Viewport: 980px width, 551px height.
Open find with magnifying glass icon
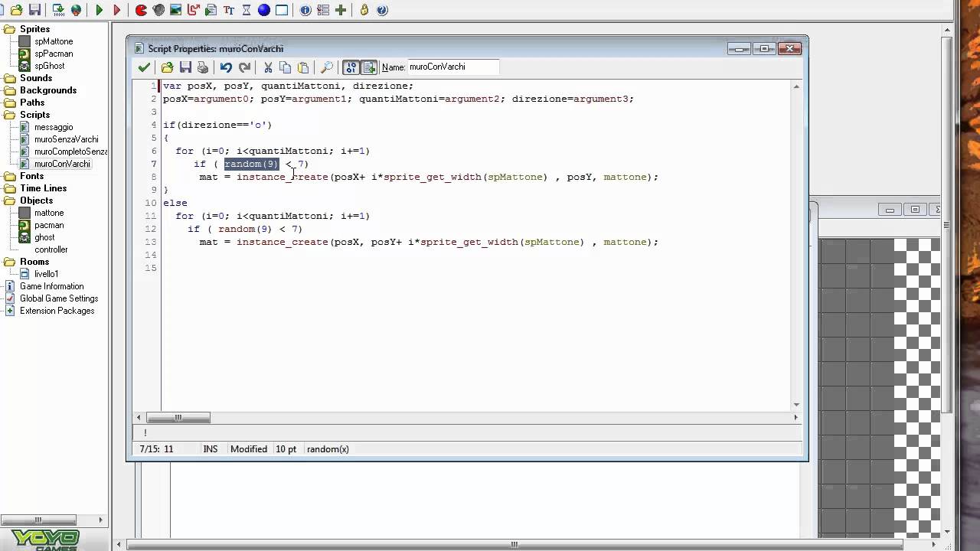point(327,67)
